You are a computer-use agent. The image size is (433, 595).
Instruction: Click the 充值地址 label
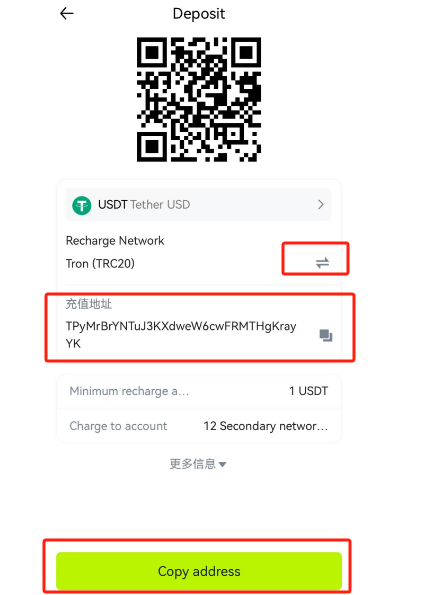click(x=89, y=304)
